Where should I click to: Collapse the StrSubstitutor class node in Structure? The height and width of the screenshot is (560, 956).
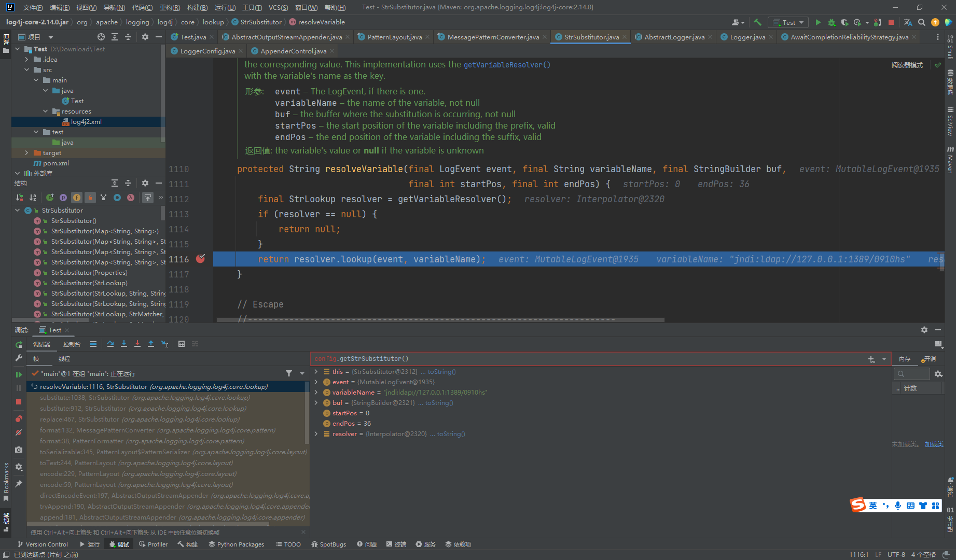point(18,211)
